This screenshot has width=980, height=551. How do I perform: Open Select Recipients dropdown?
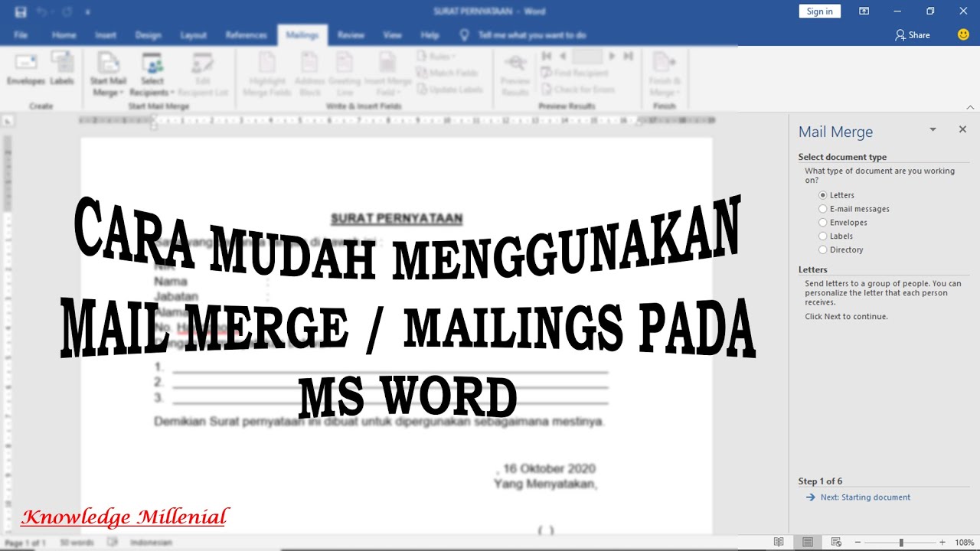(152, 74)
